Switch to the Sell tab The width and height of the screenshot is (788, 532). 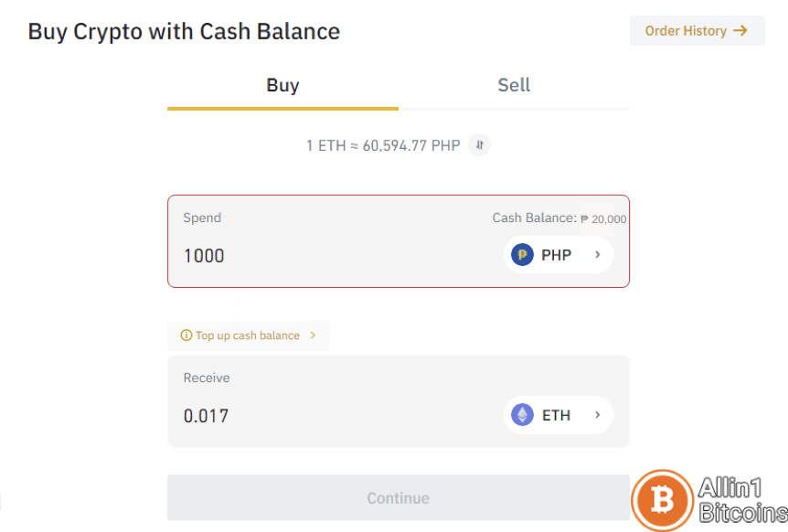[514, 87]
